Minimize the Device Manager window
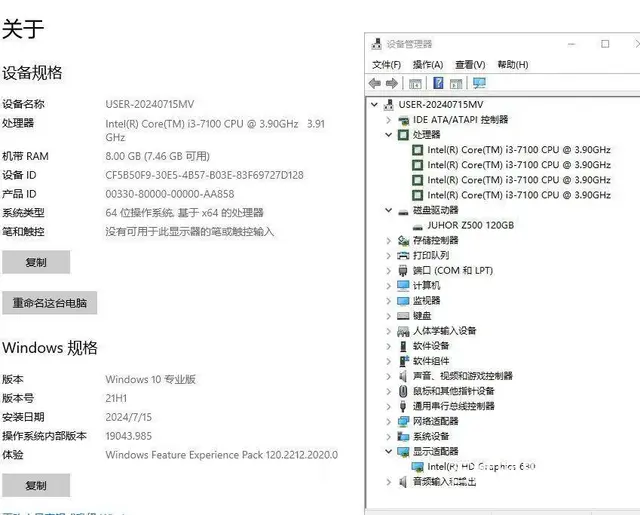Viewport: 640px width, 515px height. [571, 44]
